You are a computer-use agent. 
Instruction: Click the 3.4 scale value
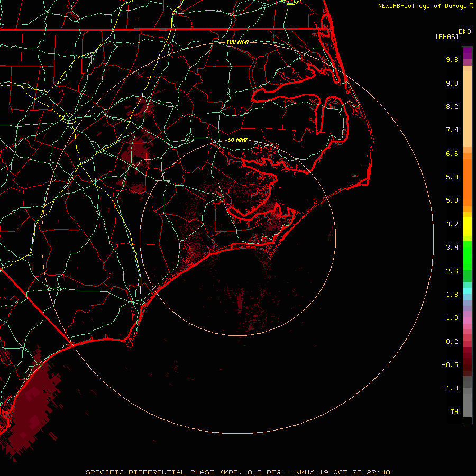pyautogui.click(x=452, y=248)
